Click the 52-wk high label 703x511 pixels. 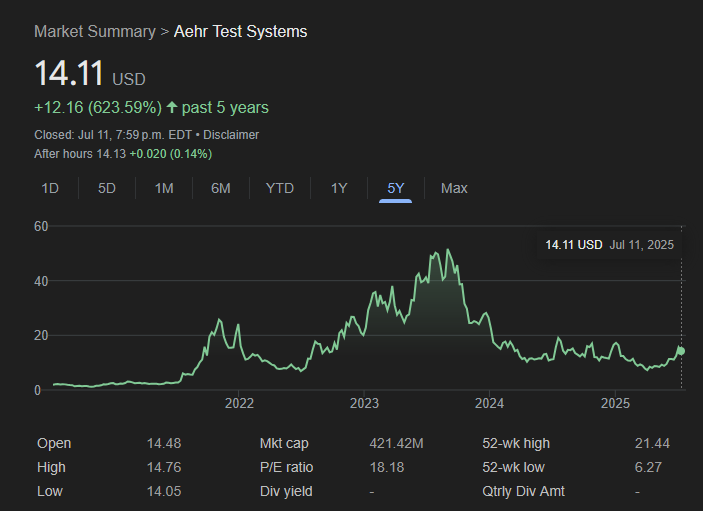516,443
